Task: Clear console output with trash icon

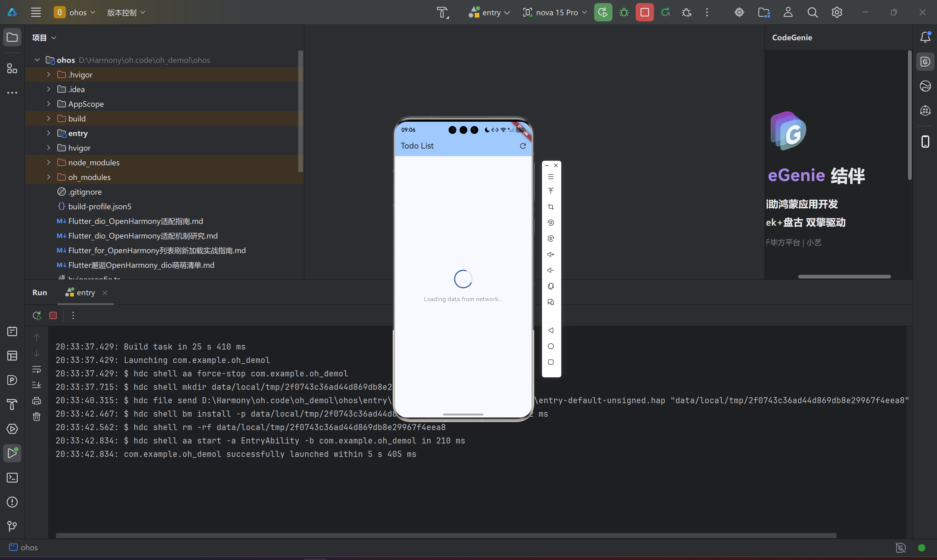Action: (x=37, y=417)
